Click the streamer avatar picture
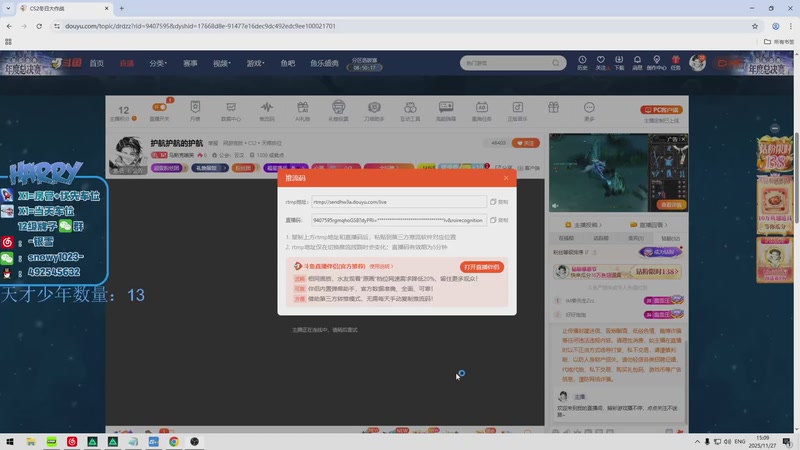This screenshot has width=800, height=450. pos(128,155)
